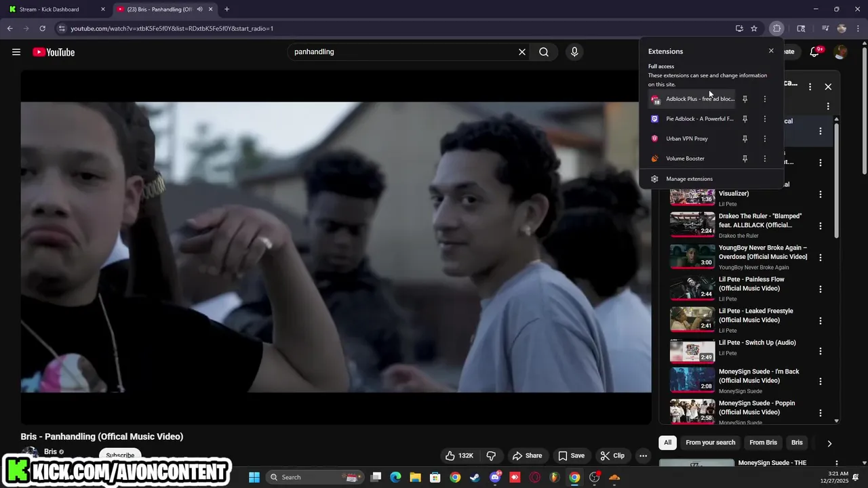Image resolution: width=868 pixels, height=488 pixels.
Task: Subscribe to the Bris channel
Action: (x=120, y=455)
